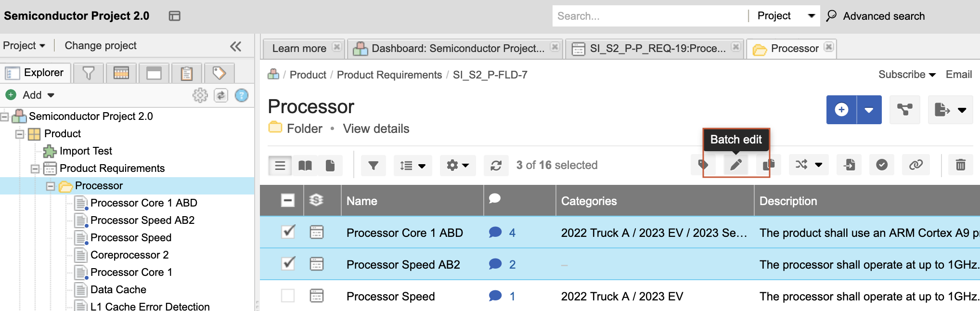
Task: Switch to single item document view
Action: tap(330, 166)
